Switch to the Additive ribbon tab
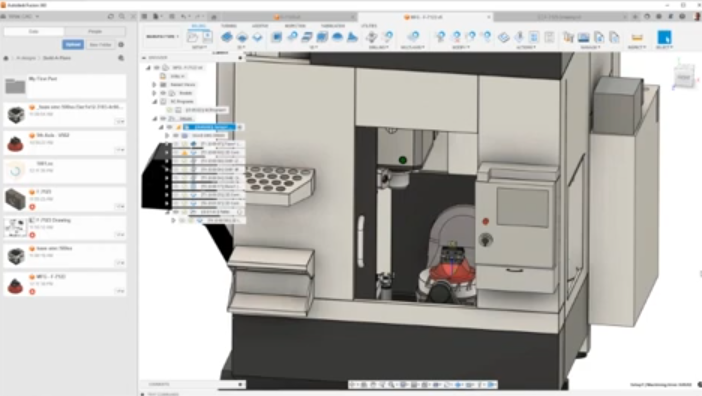The width and height of the screenshot is (702, 396). pos(260,26)
